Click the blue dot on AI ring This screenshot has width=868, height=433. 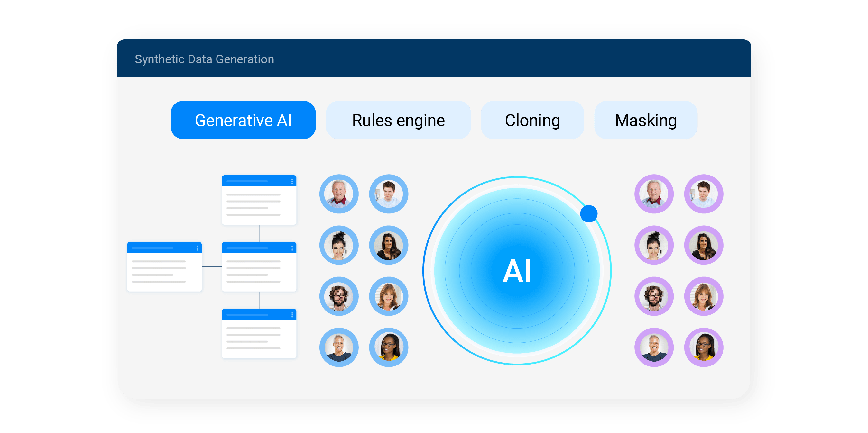589,214
